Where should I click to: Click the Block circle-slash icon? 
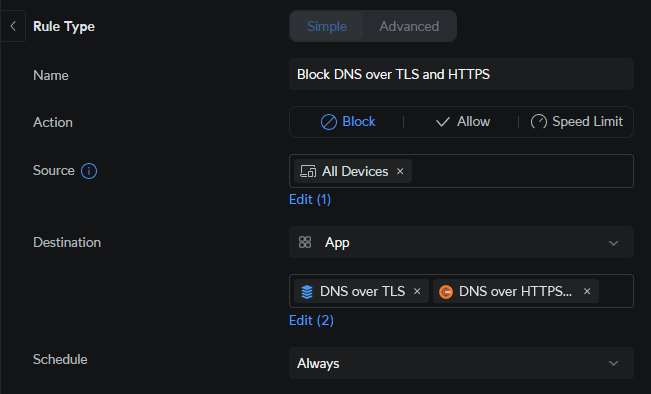coord(328,122)
